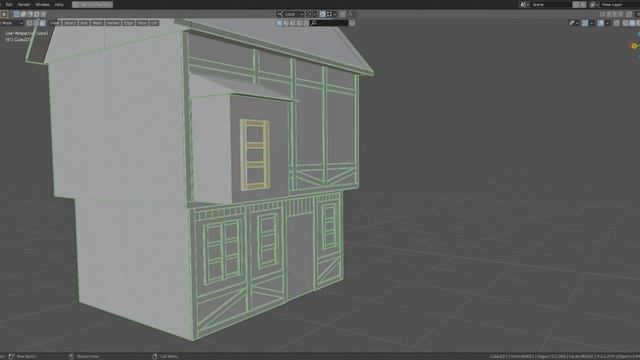Toggle viewport overlays display

tap(601, 23)
